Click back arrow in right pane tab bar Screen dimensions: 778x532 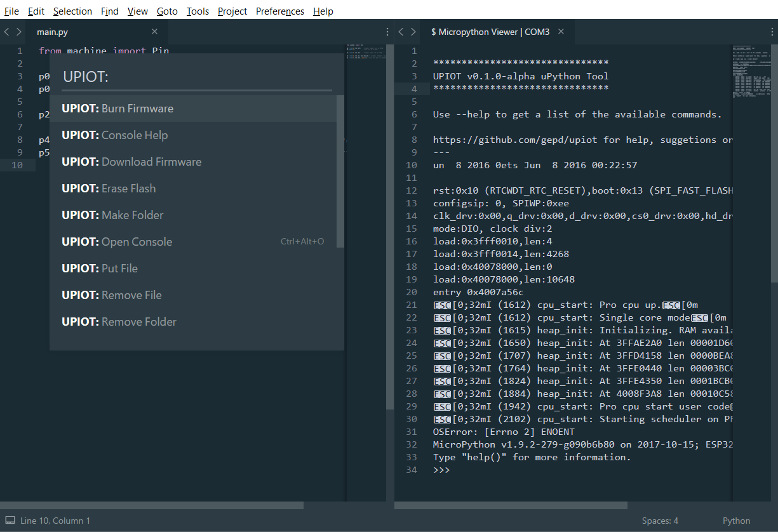pos(401,32)
